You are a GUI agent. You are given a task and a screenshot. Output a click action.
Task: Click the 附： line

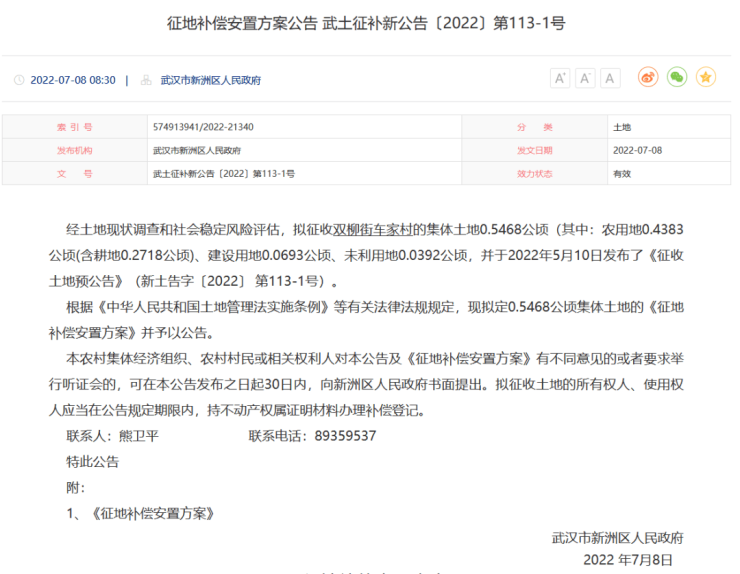pyautogui.click(x=76, y=488)
